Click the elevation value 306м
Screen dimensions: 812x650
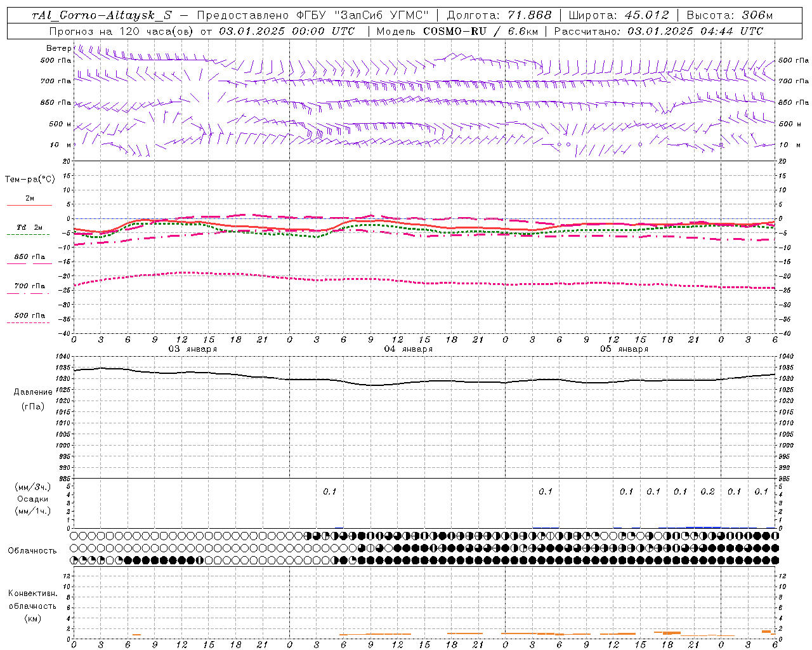tap(757, 15)
